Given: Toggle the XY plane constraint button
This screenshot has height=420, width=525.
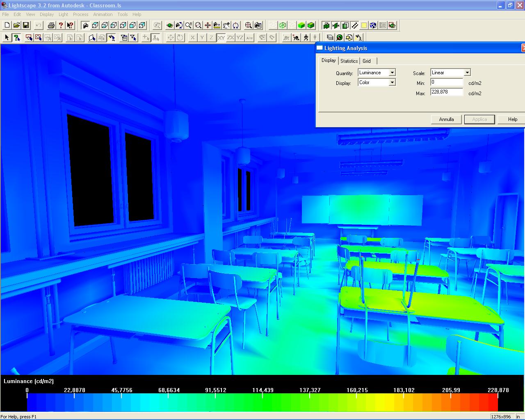Looking at the screenshot, I should tap(221, 38).
